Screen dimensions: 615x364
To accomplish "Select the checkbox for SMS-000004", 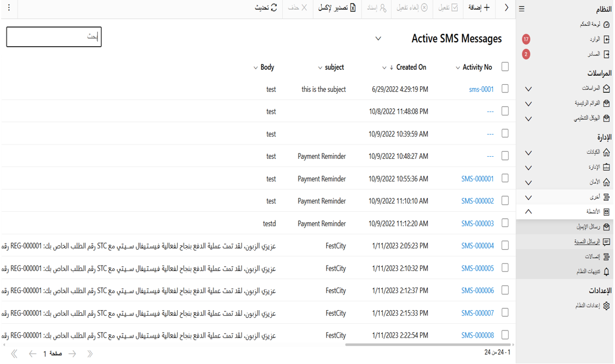I will tap(505, 246).
